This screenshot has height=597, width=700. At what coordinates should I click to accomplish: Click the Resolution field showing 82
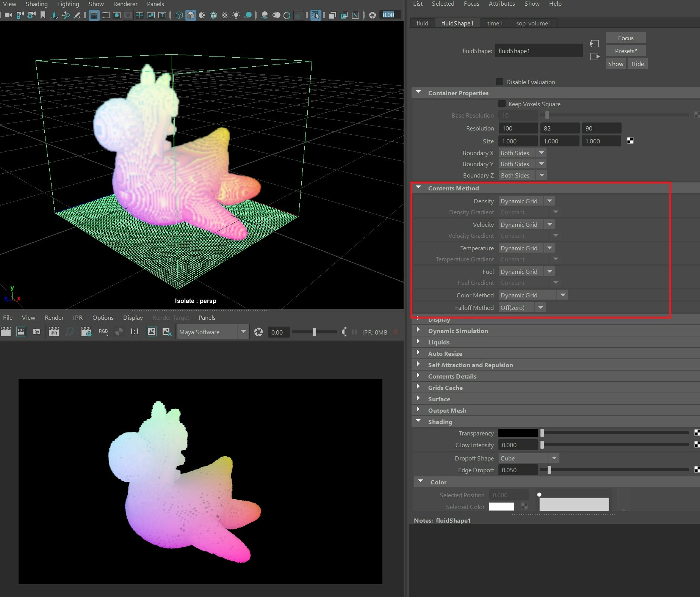(560, 128)
